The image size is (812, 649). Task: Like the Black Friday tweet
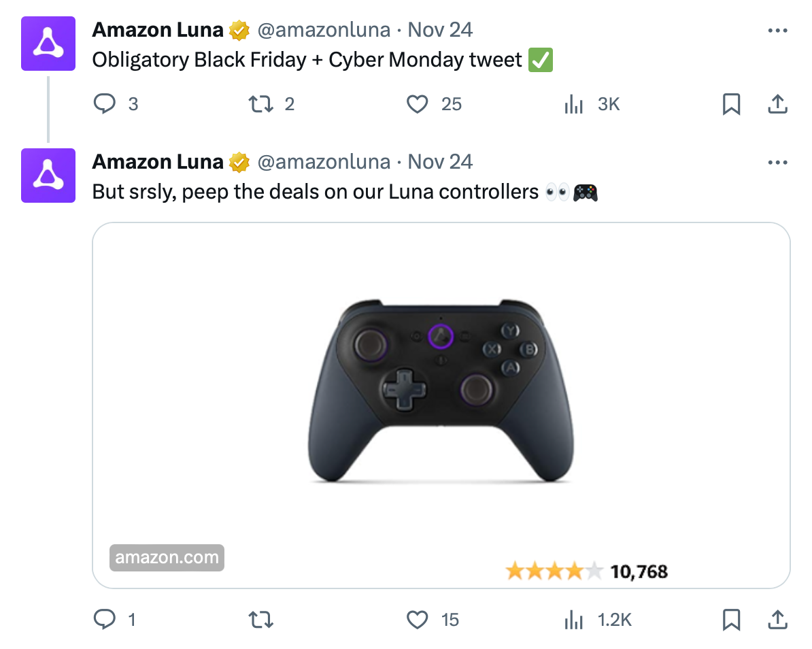pos(417,104)
